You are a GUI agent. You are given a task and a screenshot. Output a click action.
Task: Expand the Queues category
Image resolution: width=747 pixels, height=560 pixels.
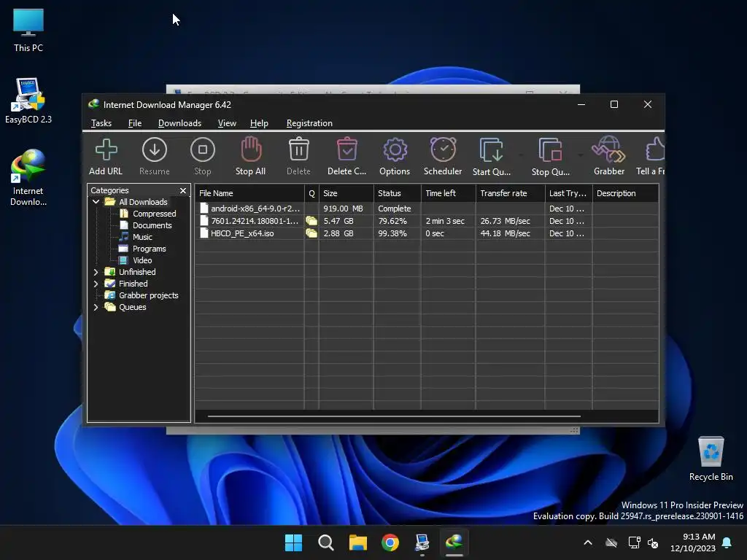click(96, 307)
